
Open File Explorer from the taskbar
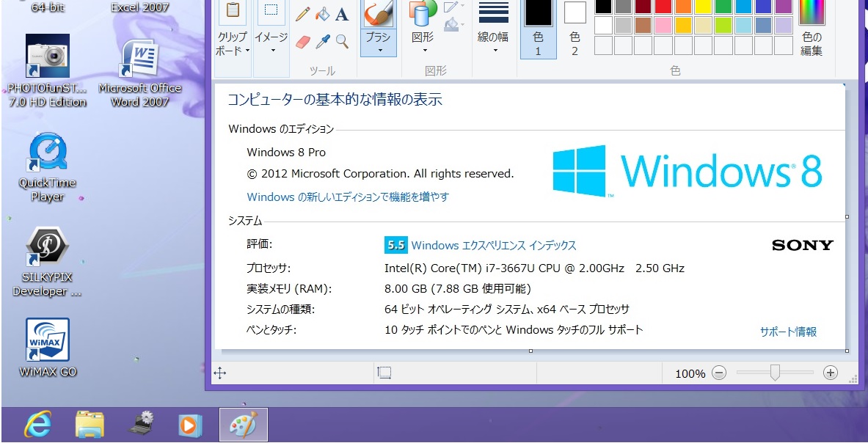click(90, 425)
